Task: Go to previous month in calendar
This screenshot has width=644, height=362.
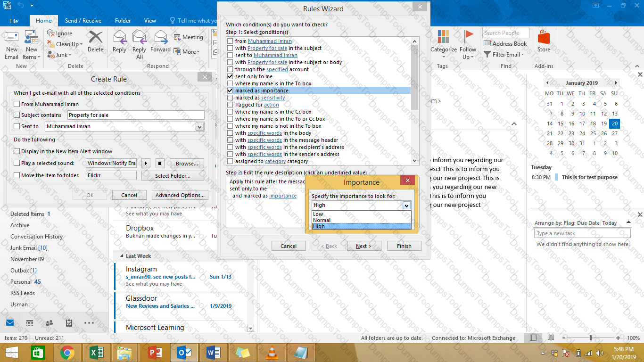Action: [x=547, y=83]
